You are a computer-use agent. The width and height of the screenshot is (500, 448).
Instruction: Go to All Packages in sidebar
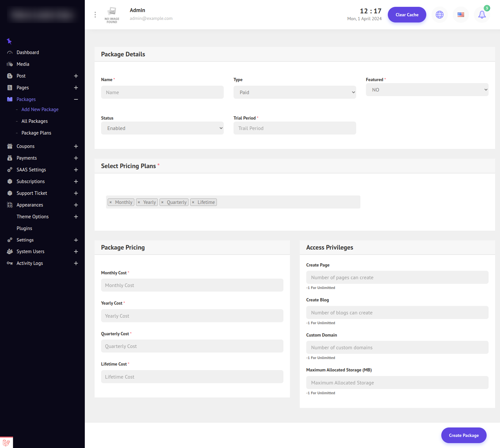coord(35,121)
